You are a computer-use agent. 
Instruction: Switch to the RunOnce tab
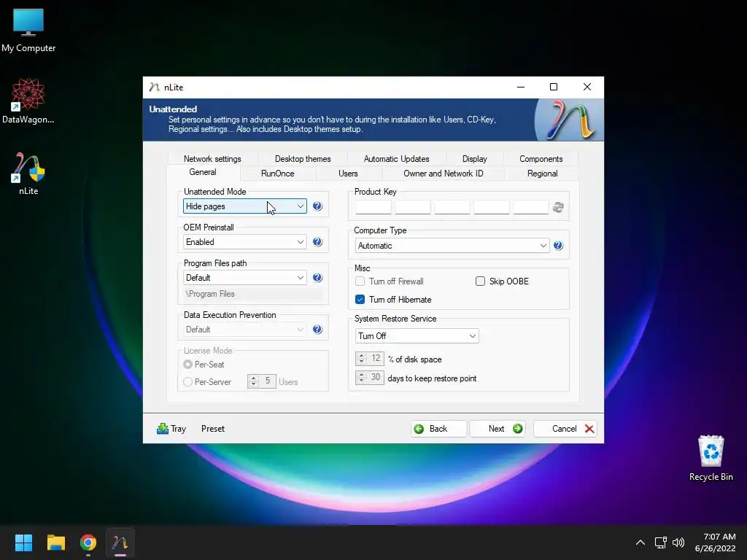(278, 174)
